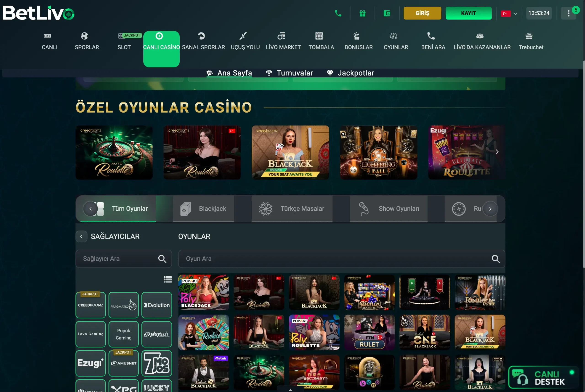Select Ezugi provider
Screen dimensions: 585x392
pyautogui.click(x=90, y=363)
